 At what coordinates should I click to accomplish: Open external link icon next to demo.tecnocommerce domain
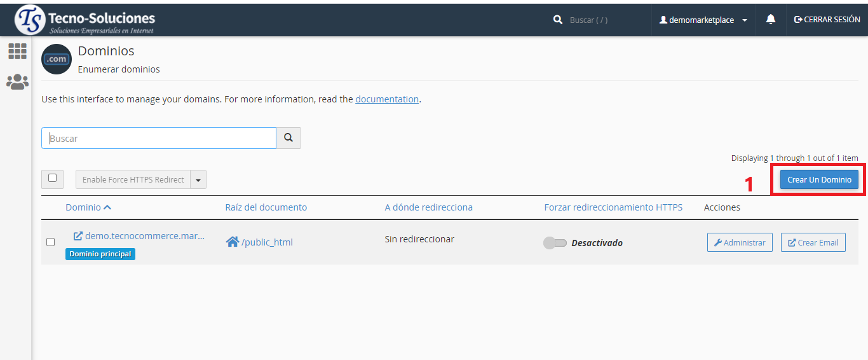point(78,236)
